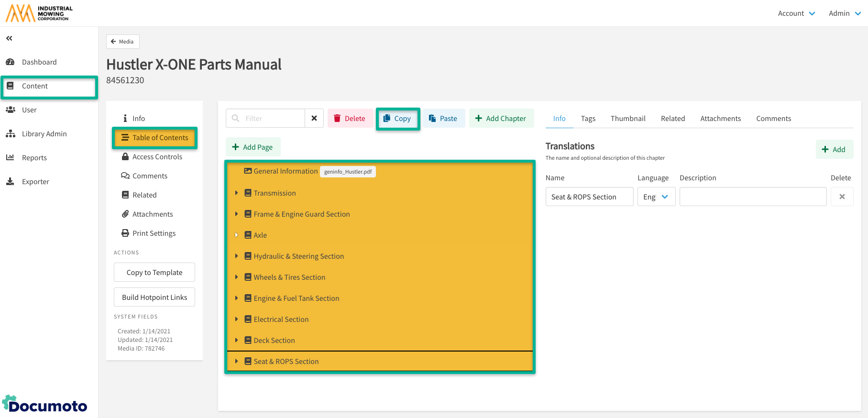Viewport: 868px width, 418px height.
Task: Select the General Information page
Action: pos(286,171)
